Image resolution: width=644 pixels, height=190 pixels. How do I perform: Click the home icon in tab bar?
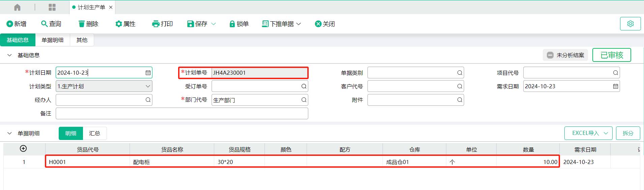(x=17, y=7)
